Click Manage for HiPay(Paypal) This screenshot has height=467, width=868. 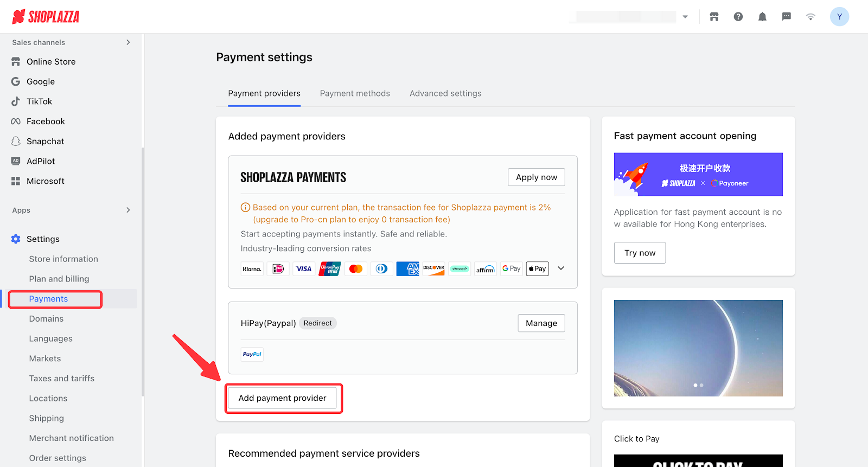541,323
